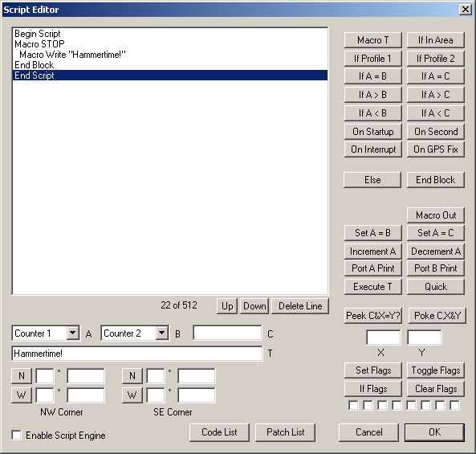
Task: Click Peek C&X=Y? button
Action: [372, 316]
